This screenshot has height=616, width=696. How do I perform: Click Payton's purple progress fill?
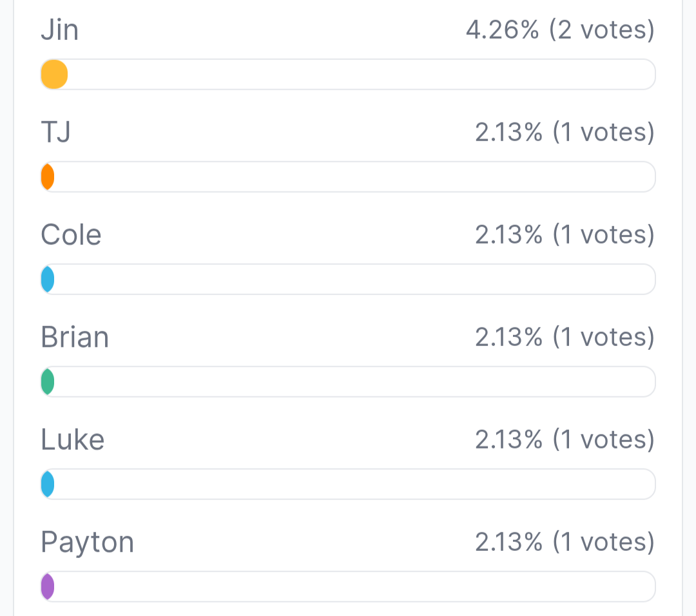click(48, 586)
